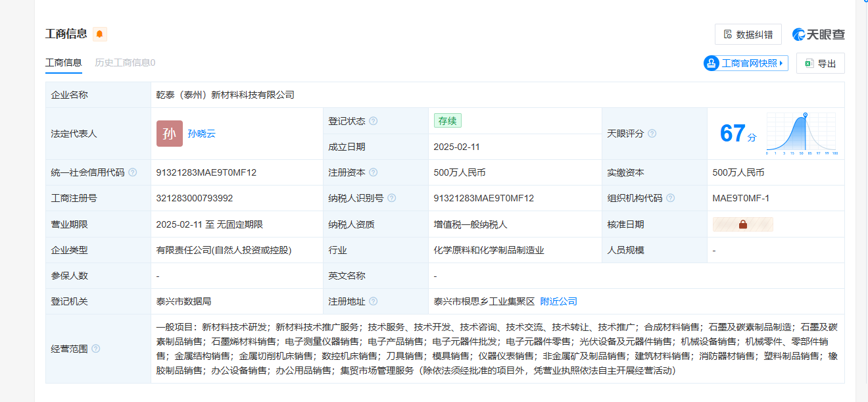Switch to the 工商信息 tab
The image size is (868, 402).
pyautogui.click(x=63, y=63)
